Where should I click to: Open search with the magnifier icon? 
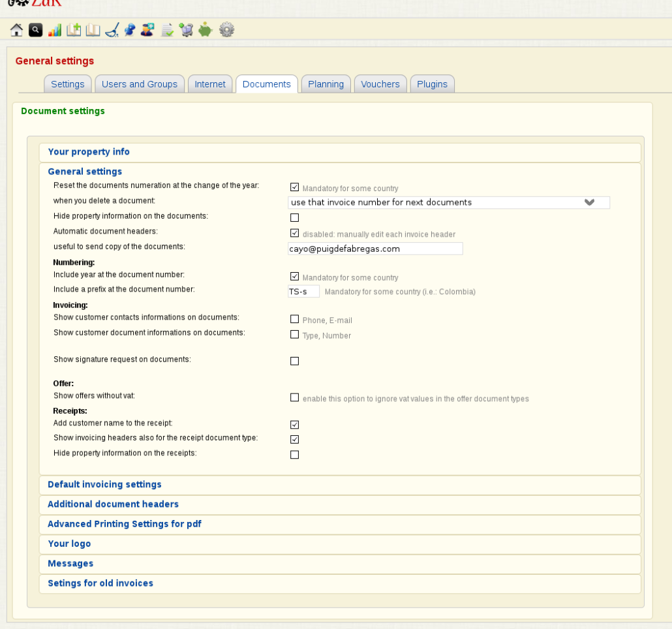click(x=35, y=29)
